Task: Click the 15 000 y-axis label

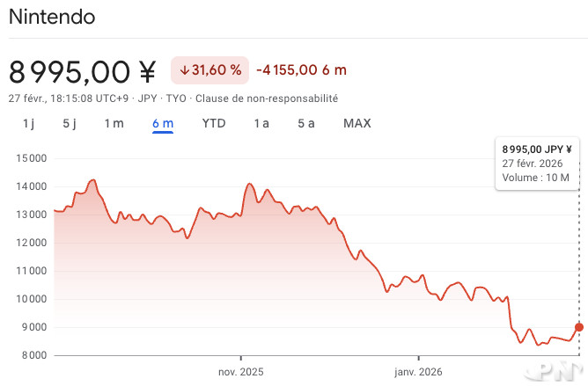Action: pyautogui.click(x=31, y=158)
